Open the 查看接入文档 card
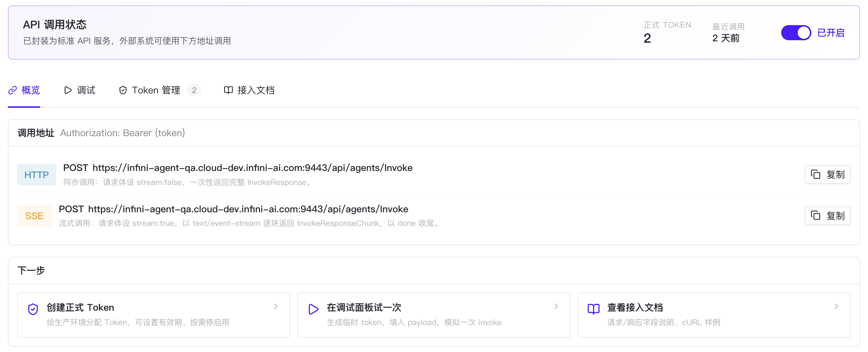 coord(714,315)
